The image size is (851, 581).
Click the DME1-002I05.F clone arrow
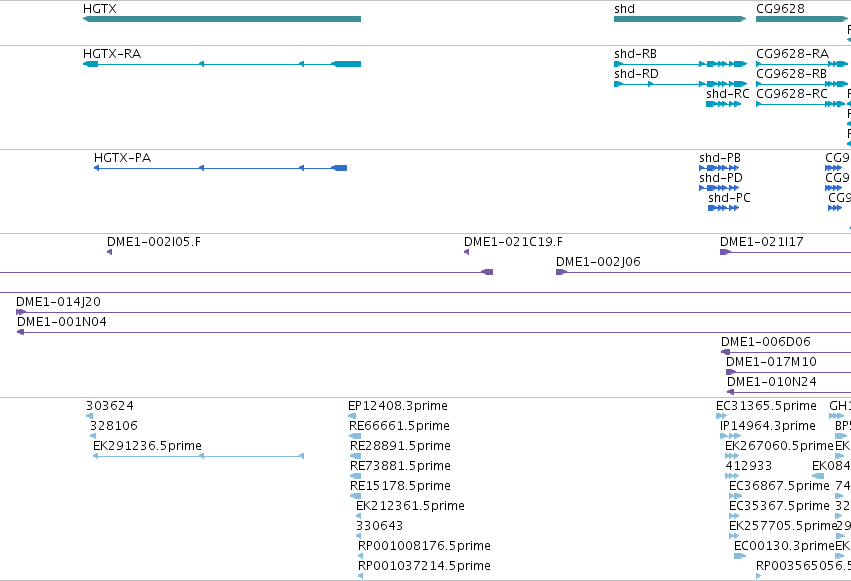pyautogui.click(x=110, y=252)
